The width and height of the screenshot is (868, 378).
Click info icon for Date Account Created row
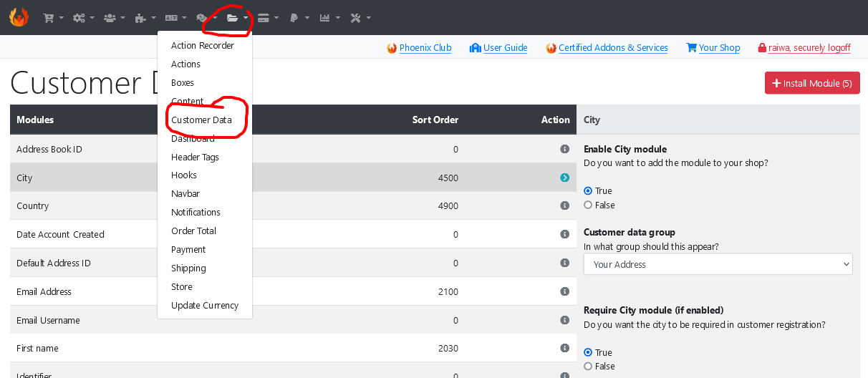pos(564,234)
